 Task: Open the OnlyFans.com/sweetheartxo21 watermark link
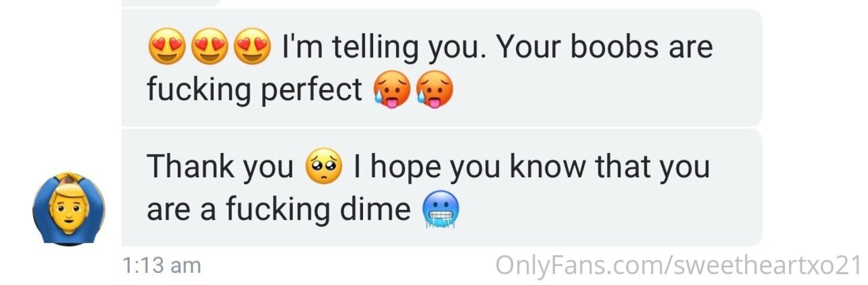point(678,265)
